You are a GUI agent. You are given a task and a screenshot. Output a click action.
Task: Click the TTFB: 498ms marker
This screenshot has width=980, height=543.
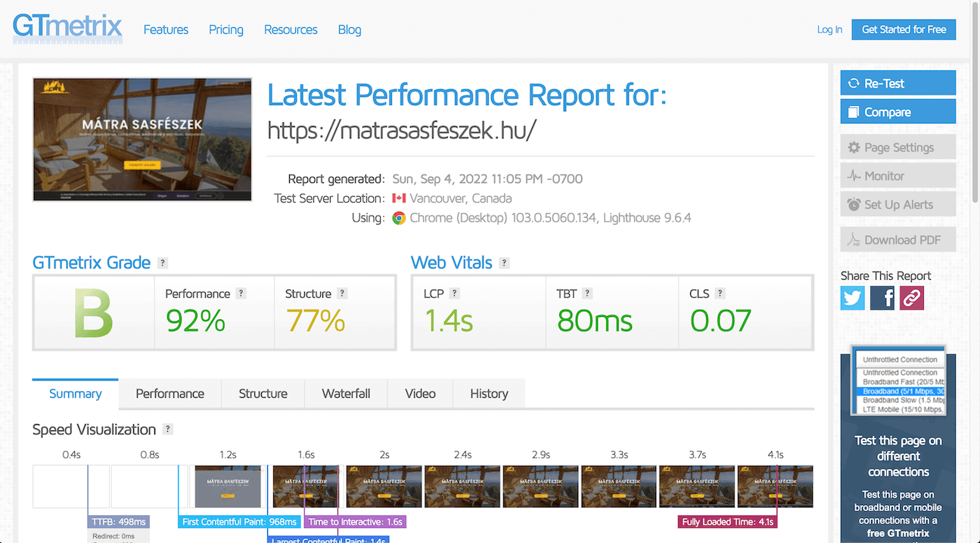pyautogui.click(x=118, y=522)
